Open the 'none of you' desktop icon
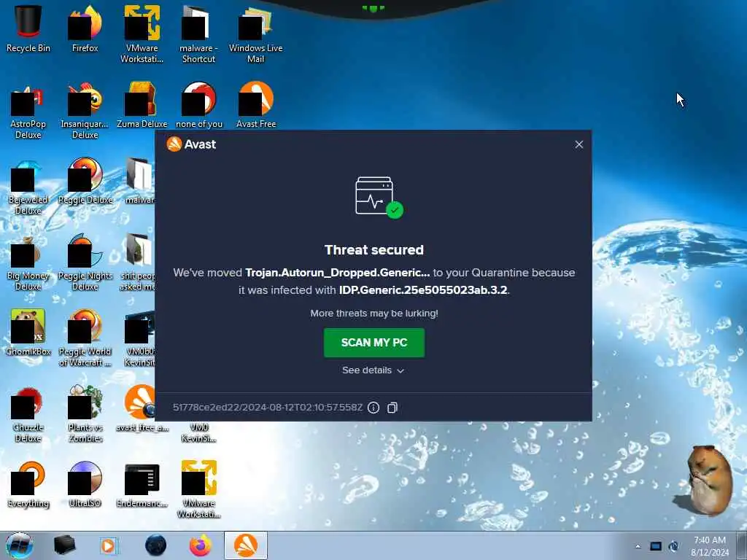The width and height of the screenshot is (747, 560). (x=198, y=105)
